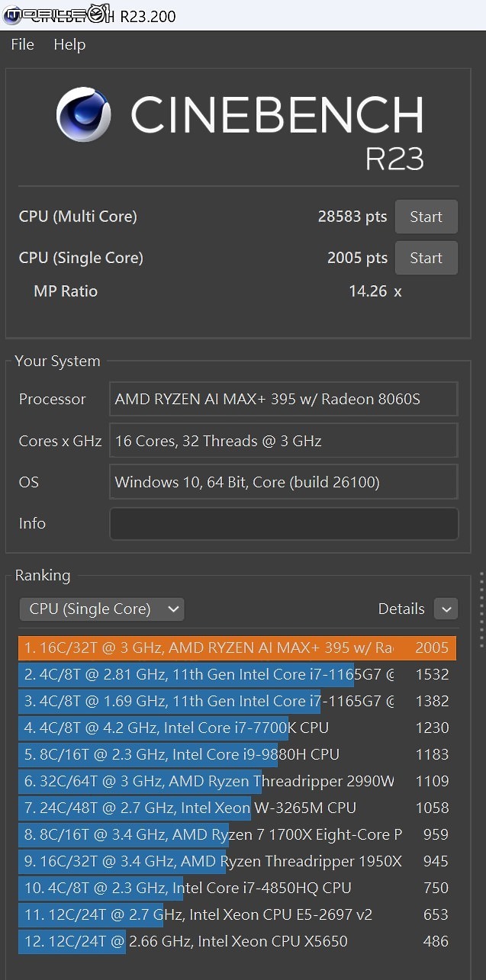Start the CPU Multi Core test
Screen dimensions: 486x980
click(x=426, y=217)
